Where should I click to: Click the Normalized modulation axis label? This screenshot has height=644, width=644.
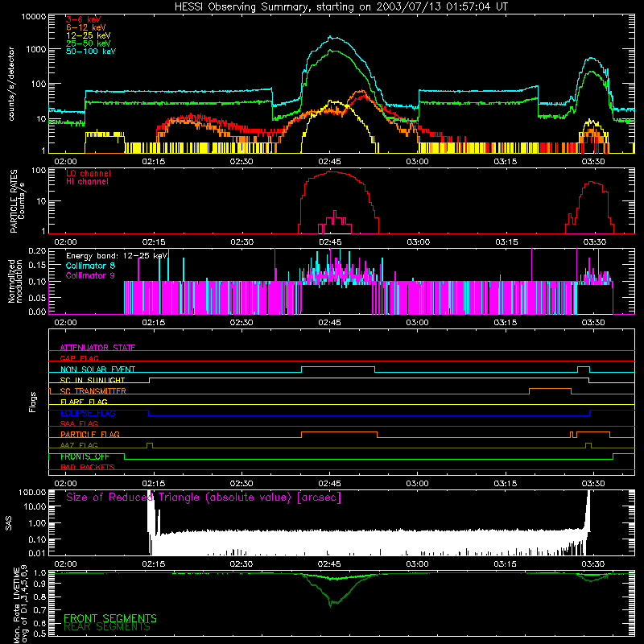tap(14, 281)
